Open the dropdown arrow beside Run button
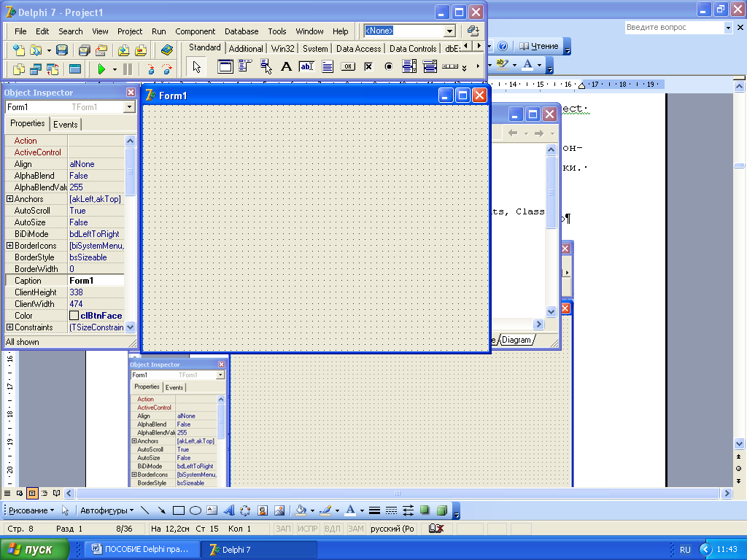Viewport: 747px width, 560px height. pos(115,69)
